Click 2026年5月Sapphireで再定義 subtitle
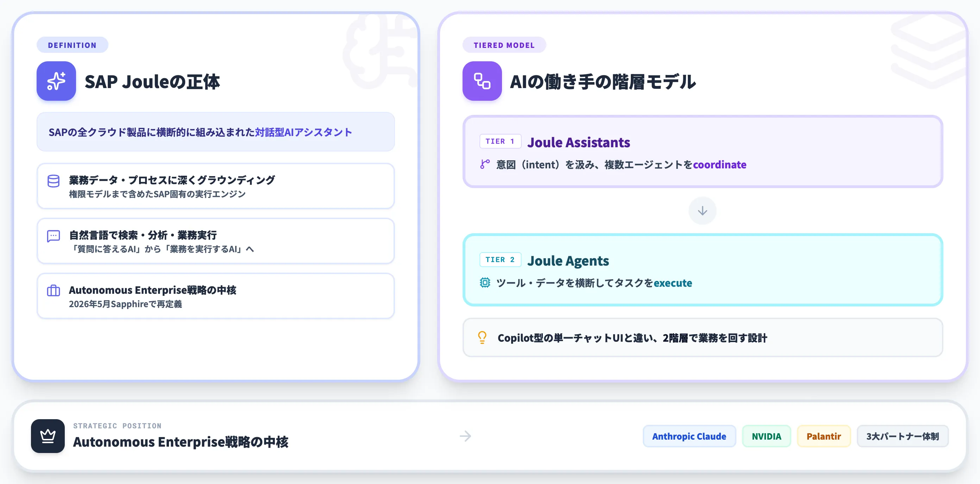980x484 pixels. tap(125, 304)
